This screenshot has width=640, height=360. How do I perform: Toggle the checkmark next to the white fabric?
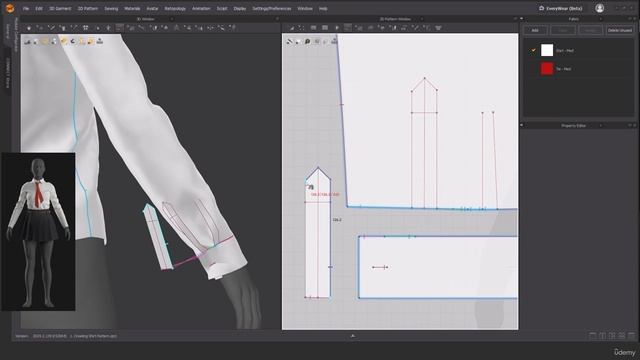point(533,50)
